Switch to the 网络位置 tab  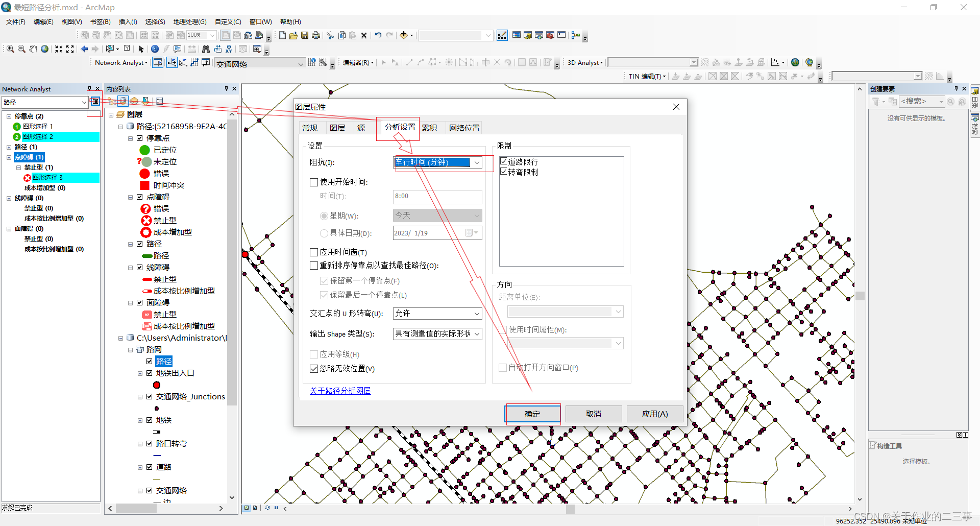[464, 128]
